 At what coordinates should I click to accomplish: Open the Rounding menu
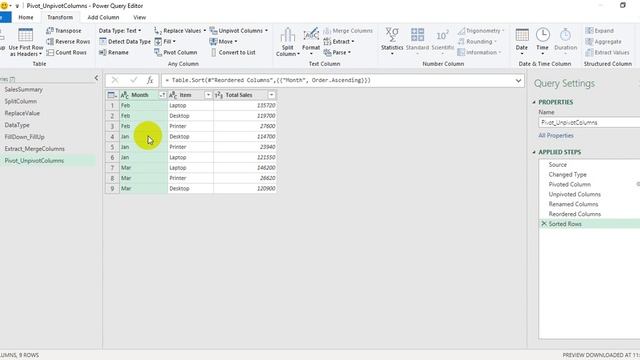click(477, 42)
